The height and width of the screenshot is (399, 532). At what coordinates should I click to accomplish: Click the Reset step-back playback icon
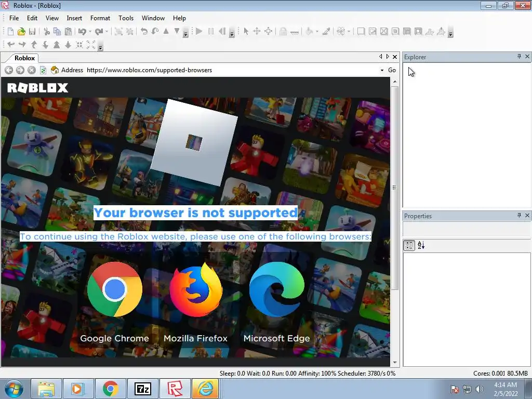point(222,32)
